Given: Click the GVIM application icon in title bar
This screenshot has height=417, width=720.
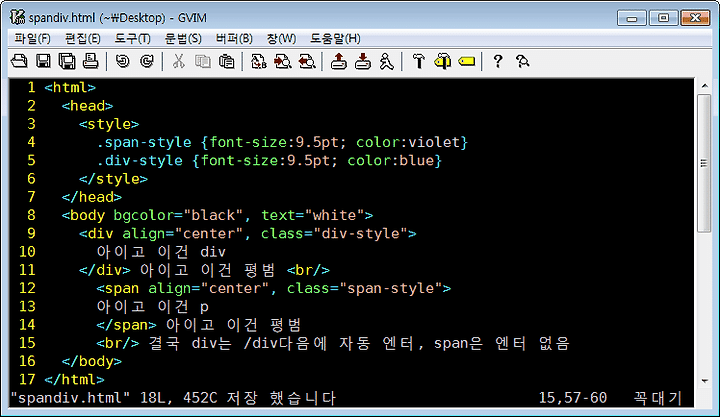Looking at the screenshot, I should [17, 17].
